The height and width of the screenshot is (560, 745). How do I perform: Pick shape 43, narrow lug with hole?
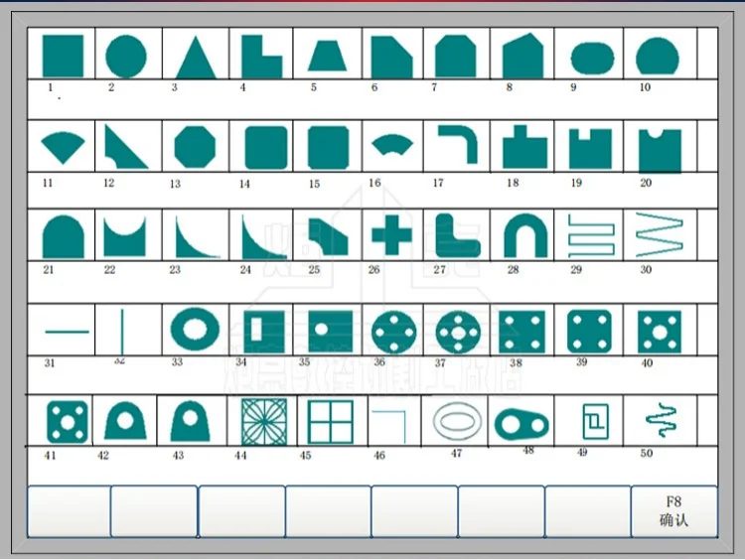(190, 421)
